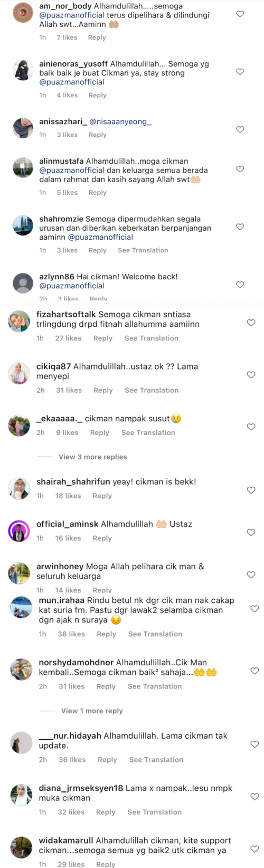Open arwinhoney's profile picture
Screen dimensions: 264x868
point(19,573)
